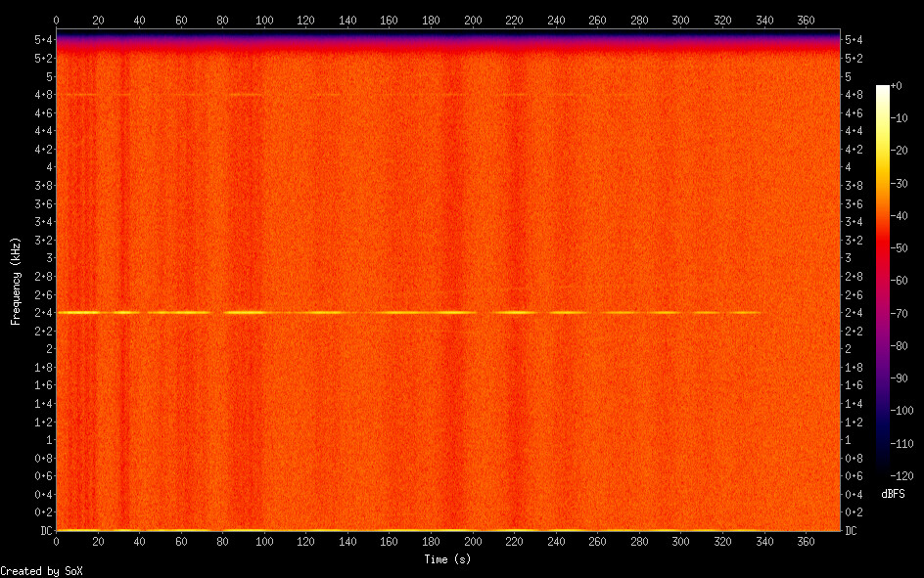Image resolution: width=924 pixels, height=578 pixels.
Task: Click the "Time (s)" axis label
Action: 448,559
